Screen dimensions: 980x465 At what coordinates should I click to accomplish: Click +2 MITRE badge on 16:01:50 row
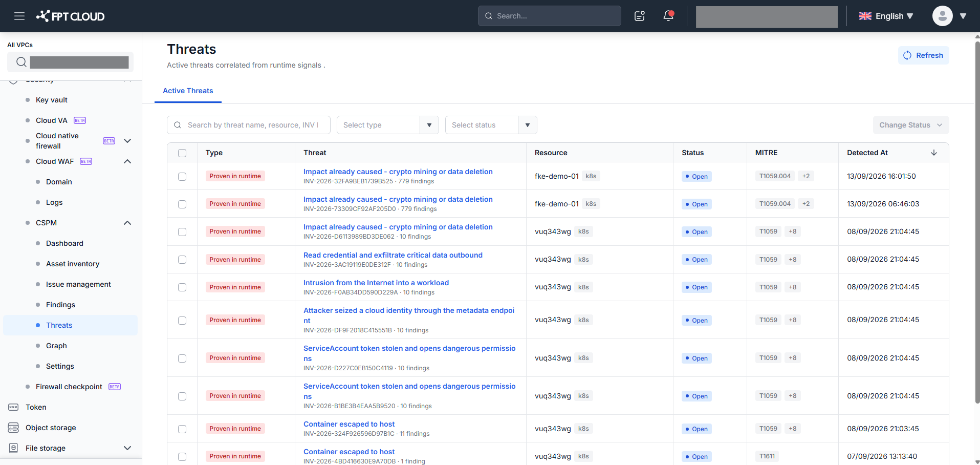click(x=806, y=176)
